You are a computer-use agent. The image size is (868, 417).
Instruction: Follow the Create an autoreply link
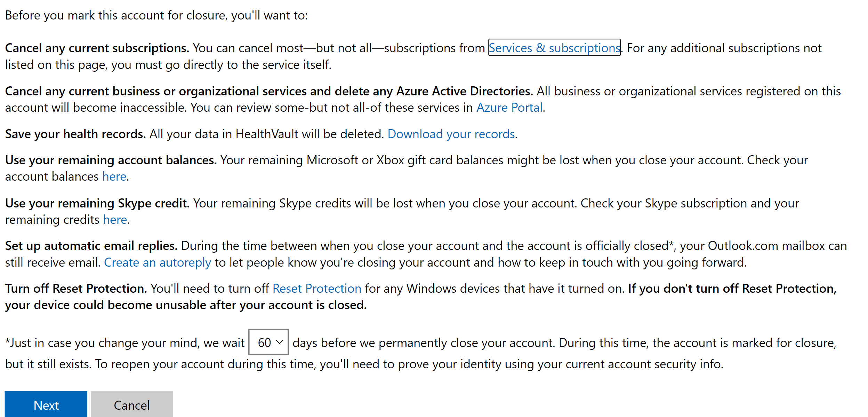click(x=157, y=262)
